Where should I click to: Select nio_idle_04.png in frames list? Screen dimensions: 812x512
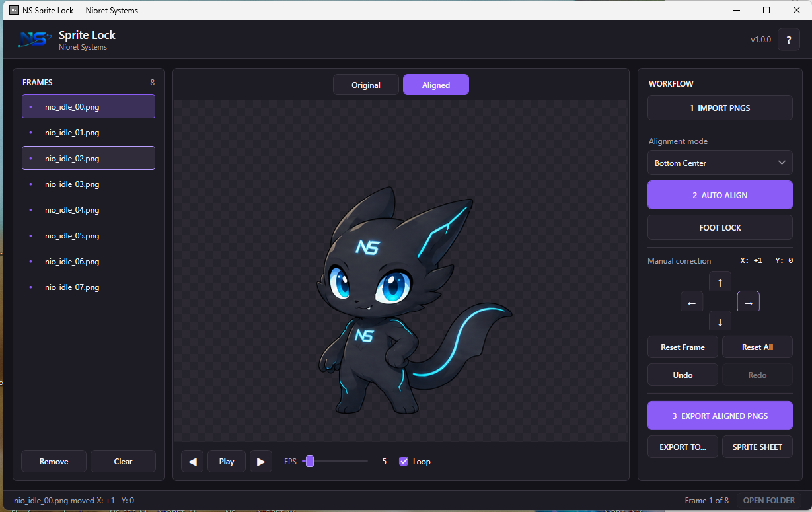point(89,210)
